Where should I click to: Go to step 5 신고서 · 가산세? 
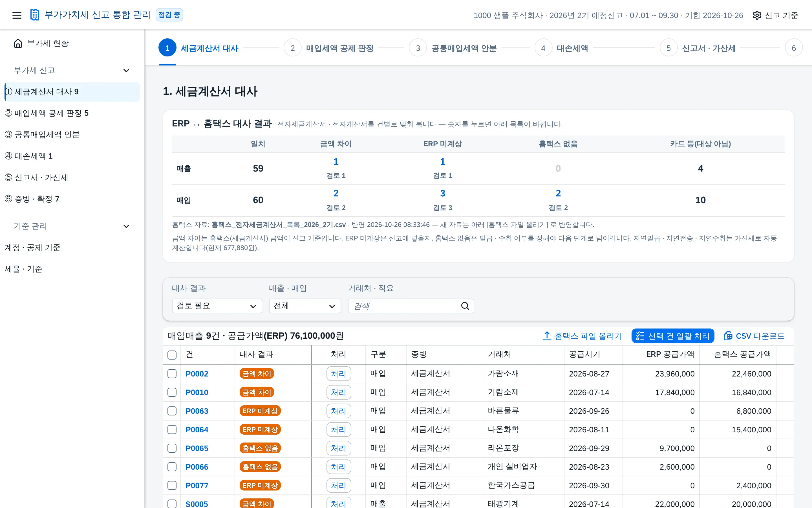coord(698,48)
